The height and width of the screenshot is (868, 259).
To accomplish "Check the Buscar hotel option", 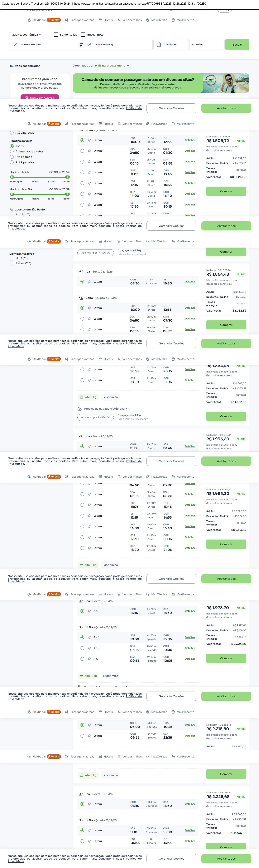I will (83, 35).
